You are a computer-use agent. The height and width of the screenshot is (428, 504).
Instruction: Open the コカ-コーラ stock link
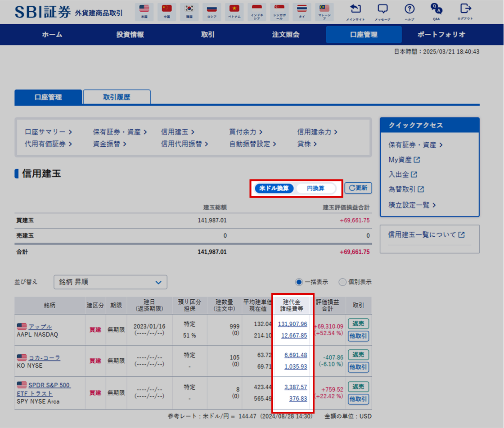click(45, 358)
